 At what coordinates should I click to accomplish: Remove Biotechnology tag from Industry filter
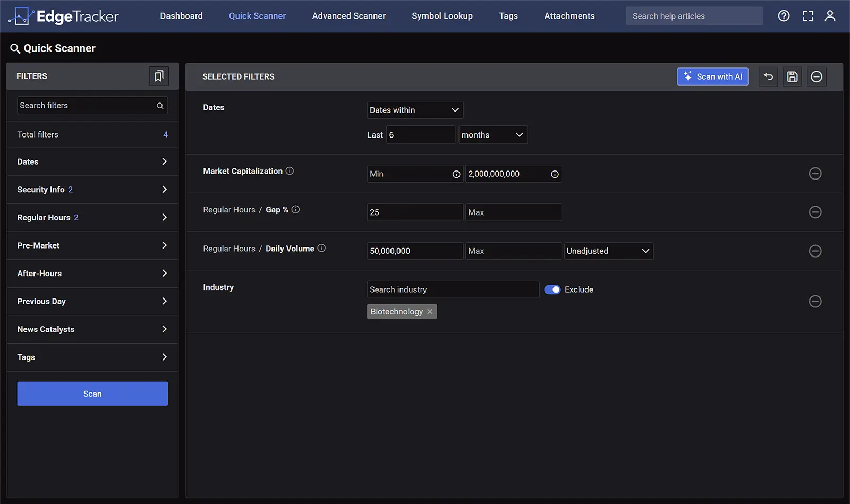(430, 312)
